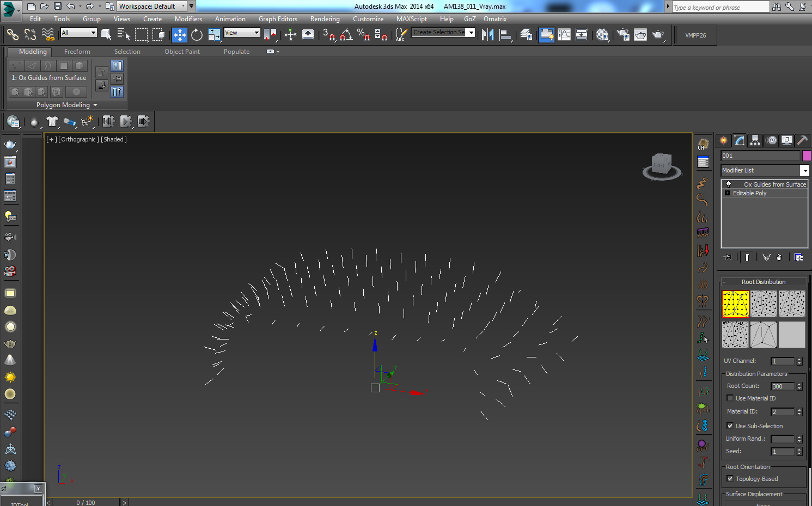Open the Create command panel tab
Image resolution: width=812 pixels, height=506 pixels.
(x=723, y=140)
